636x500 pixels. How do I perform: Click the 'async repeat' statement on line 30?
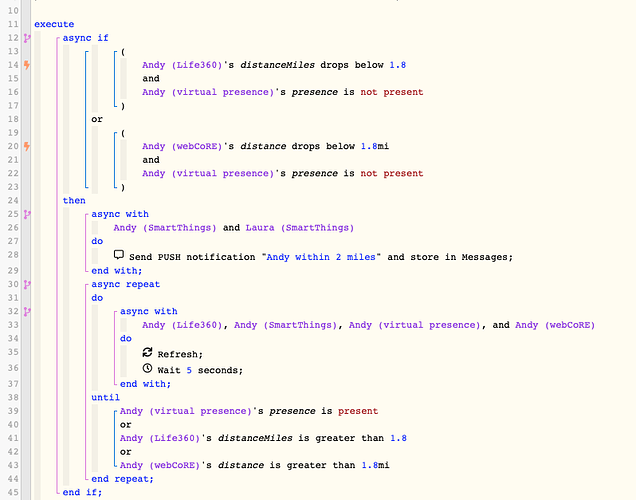(126, 285)
